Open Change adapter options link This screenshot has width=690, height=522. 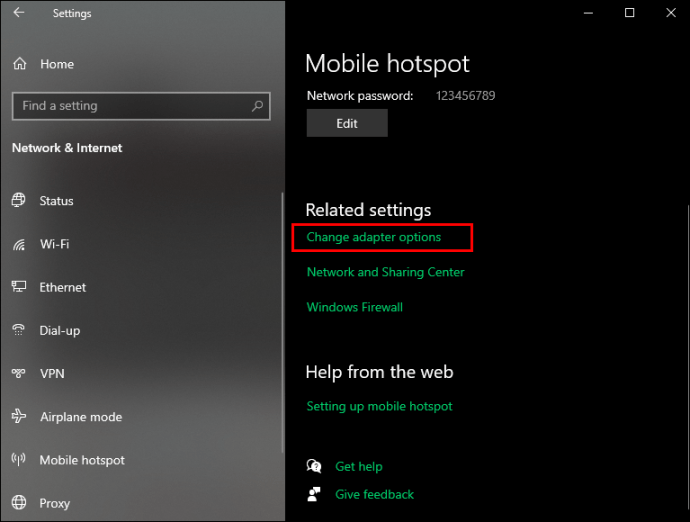click(x=374, y=237)
